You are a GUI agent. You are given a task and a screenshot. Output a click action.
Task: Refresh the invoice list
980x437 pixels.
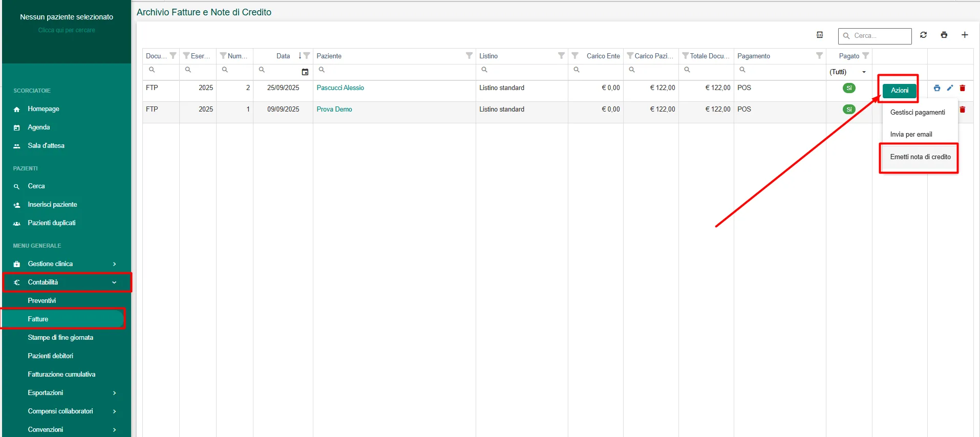tap(923, 35)
